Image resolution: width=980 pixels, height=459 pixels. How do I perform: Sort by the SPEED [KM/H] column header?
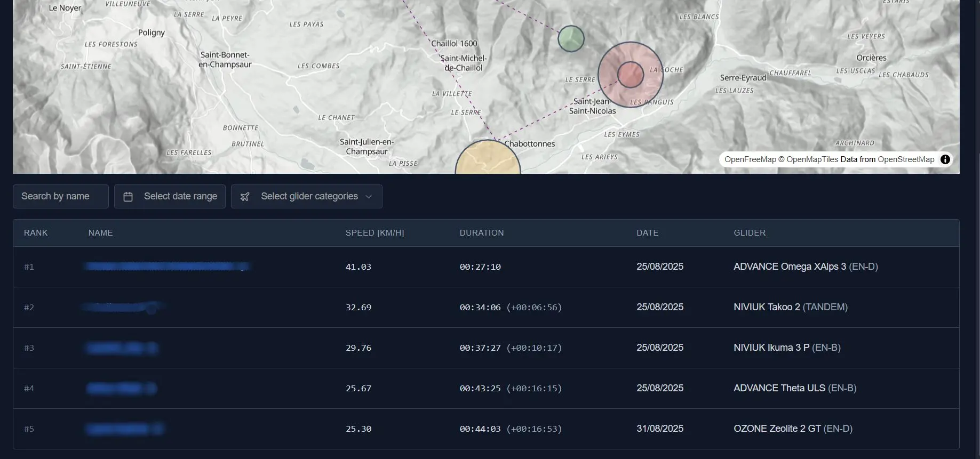point(375,233)
